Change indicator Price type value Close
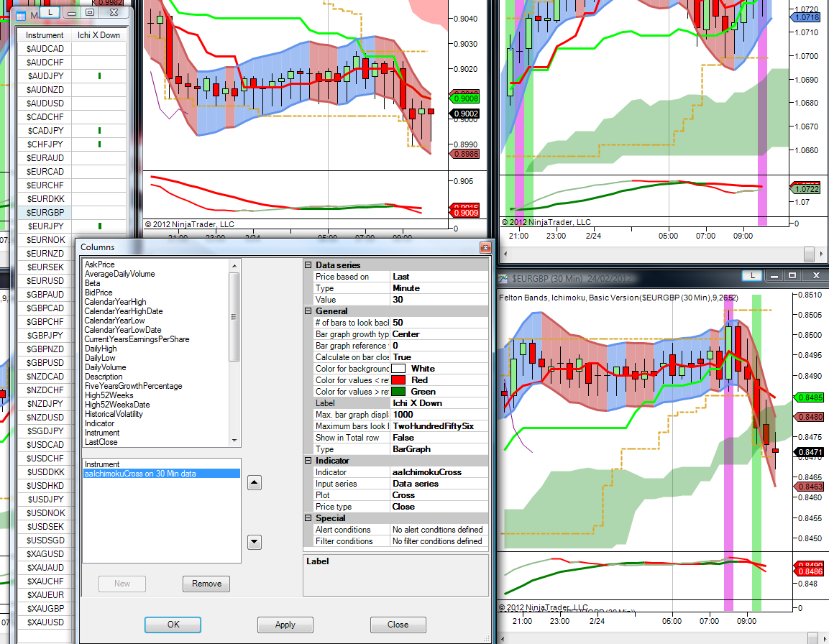829x644 pixels. click(439, 507)
